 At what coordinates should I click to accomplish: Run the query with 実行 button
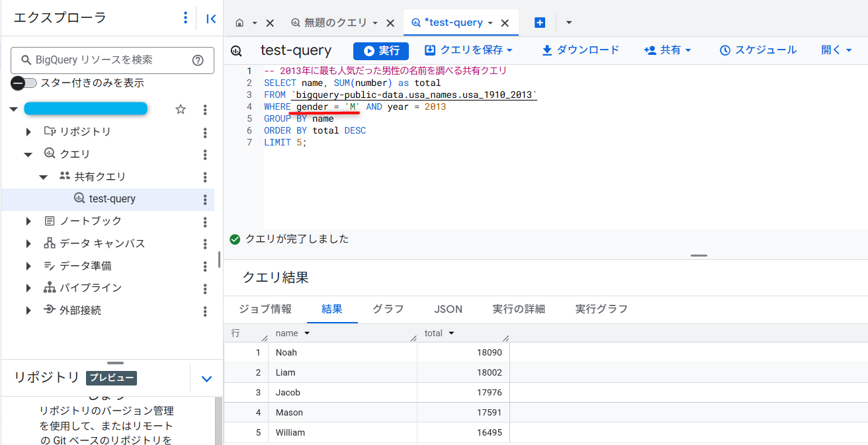tap(381, 51)
